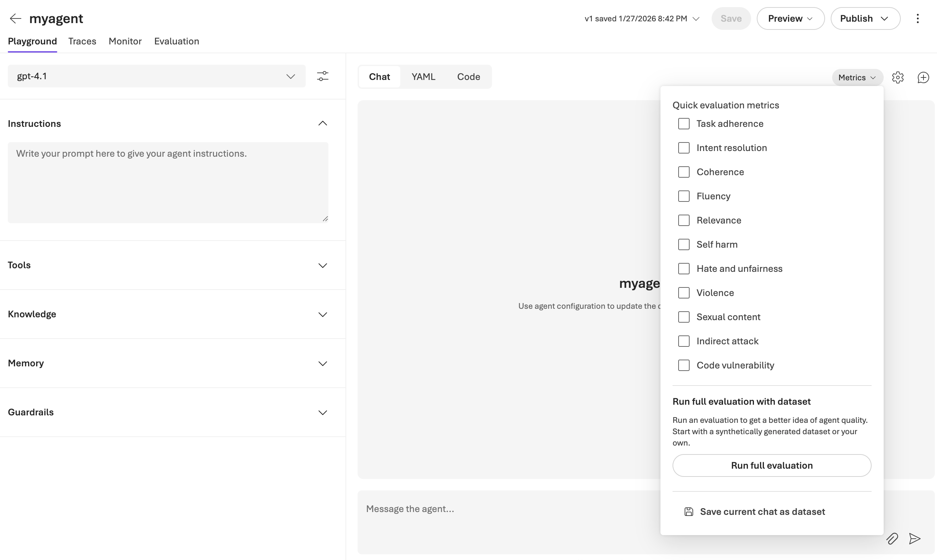Open the Publish dropdown button

pos(865,18)
